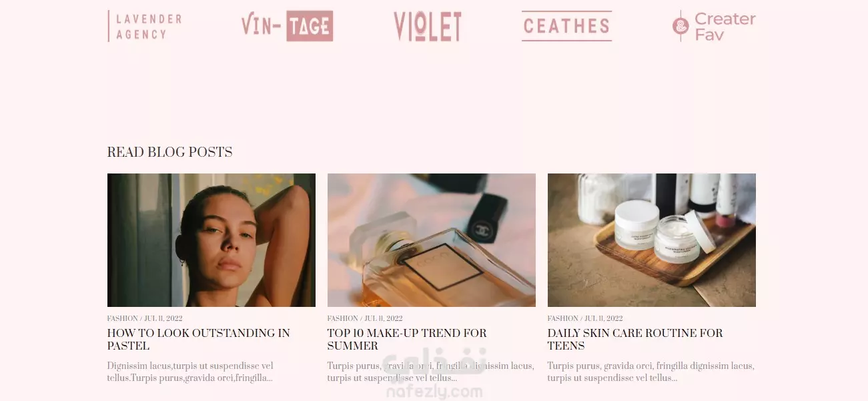868x401 pixels.
Task: Open the Vin-Tage brand logo
Action: [x=287, y=26]
